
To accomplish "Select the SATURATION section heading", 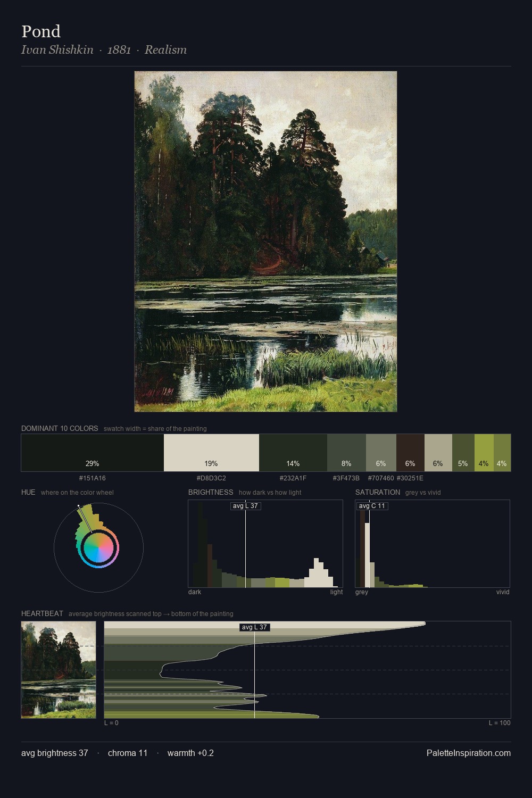I will pos(378,492).
